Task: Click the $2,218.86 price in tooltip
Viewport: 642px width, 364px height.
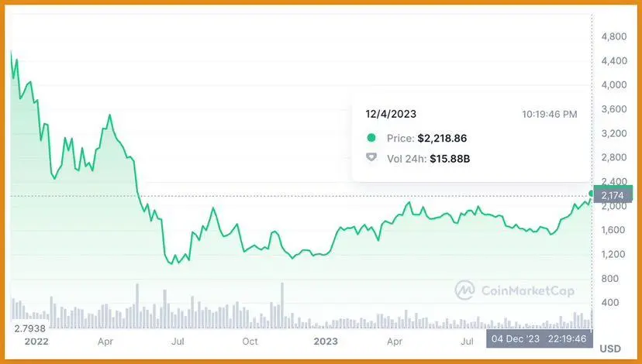Action: click(442, 138)
